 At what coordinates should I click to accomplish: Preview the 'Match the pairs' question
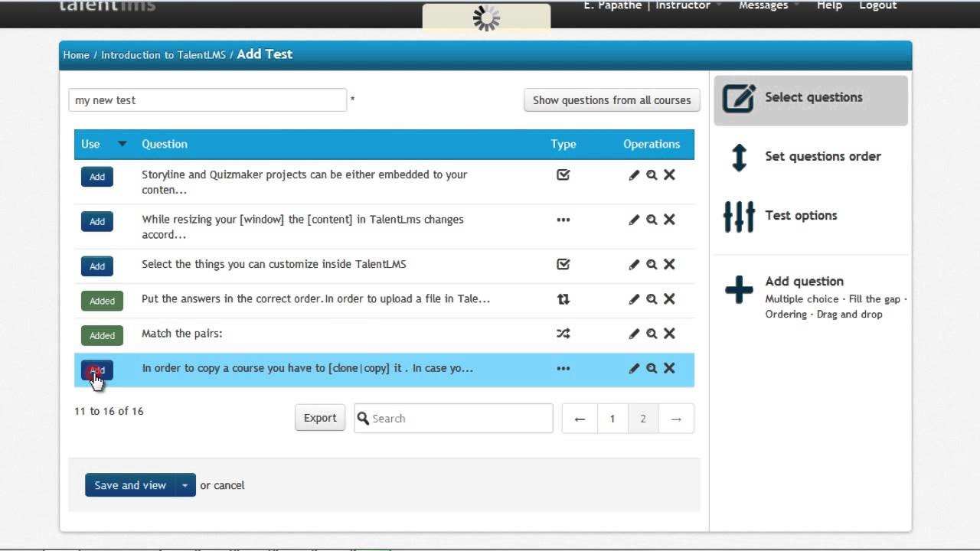652,334
